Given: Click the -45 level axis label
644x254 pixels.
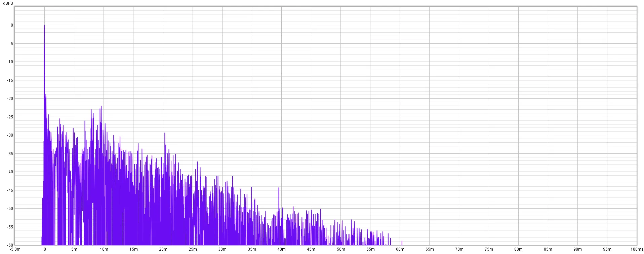Looking at the screenshot, I should [x=10, y=190].
